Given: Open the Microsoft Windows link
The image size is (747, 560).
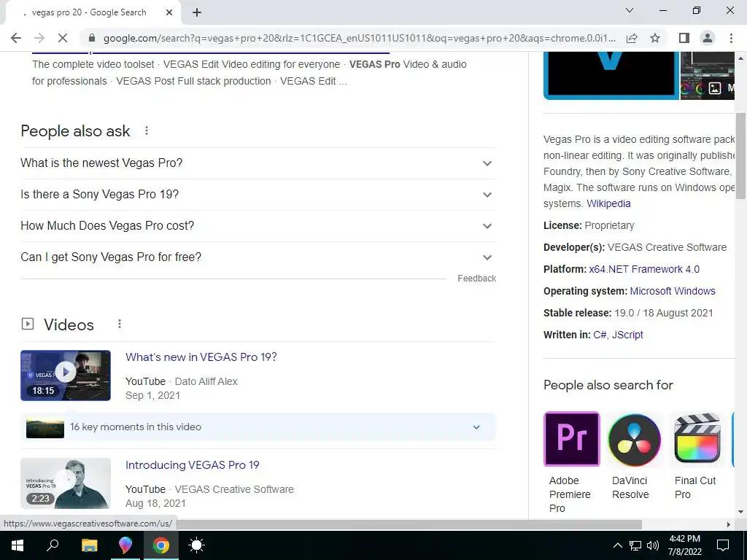Looking at the screenshot, I should point(673,292).
